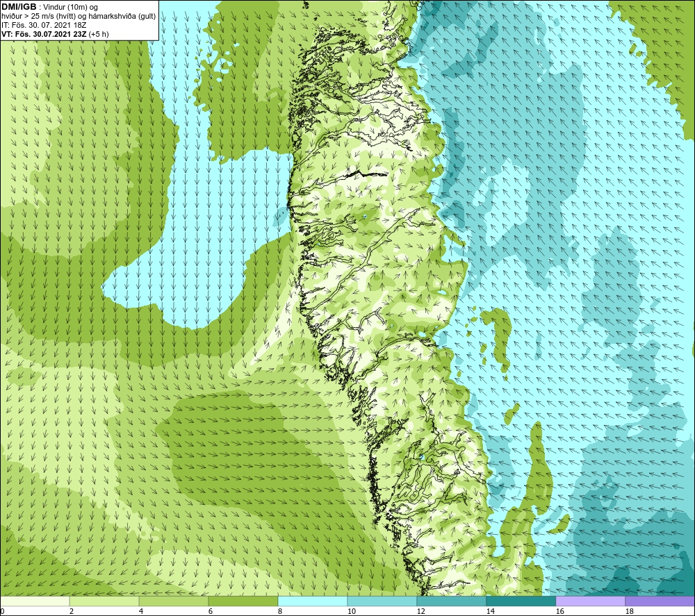Click the 2-4 m/s light green swatch

click(104, 601)
